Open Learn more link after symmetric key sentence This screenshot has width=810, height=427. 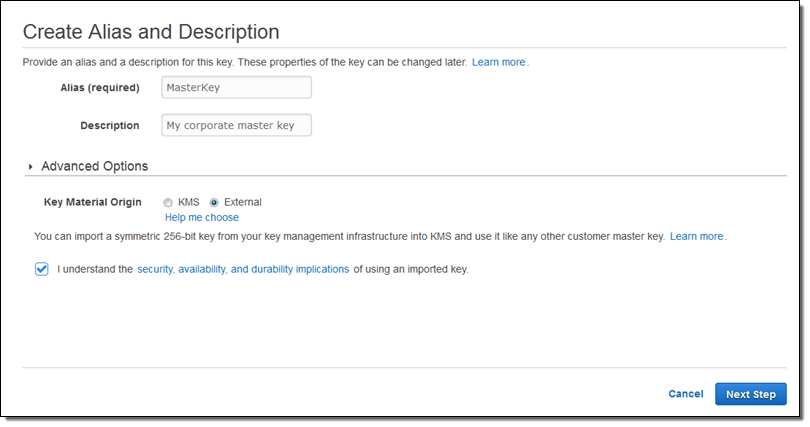click(x=696, y=236)
